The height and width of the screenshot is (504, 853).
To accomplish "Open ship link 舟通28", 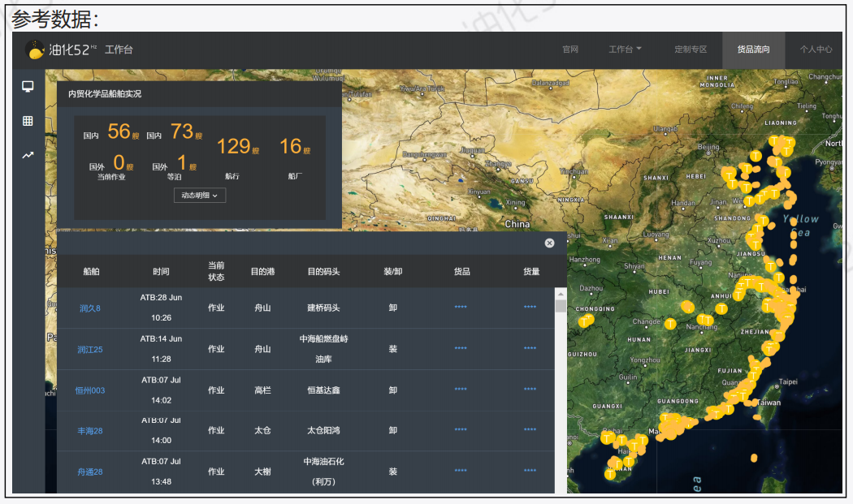I will point(90,472).
